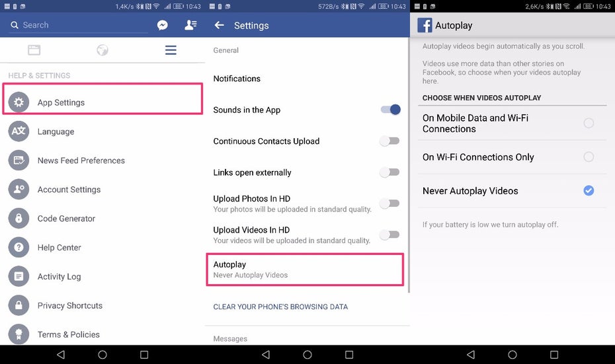Open the Help Center entry

tap(102, 247)
